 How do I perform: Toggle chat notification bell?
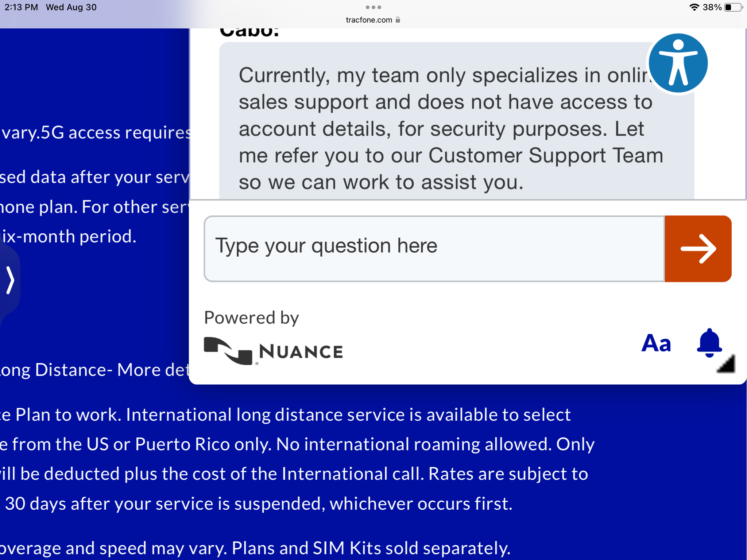click(x=709, y=343)
